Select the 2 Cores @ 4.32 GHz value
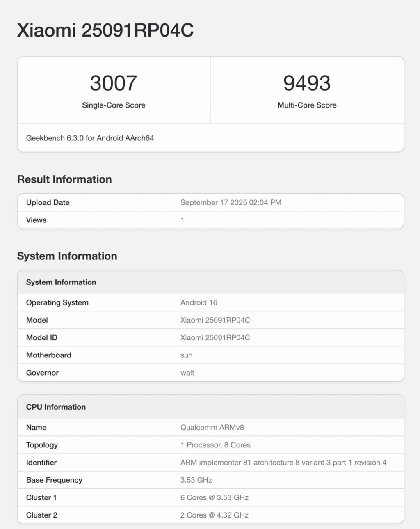The height and width of the screenshot is (529, 420). (x=215, y=515)
